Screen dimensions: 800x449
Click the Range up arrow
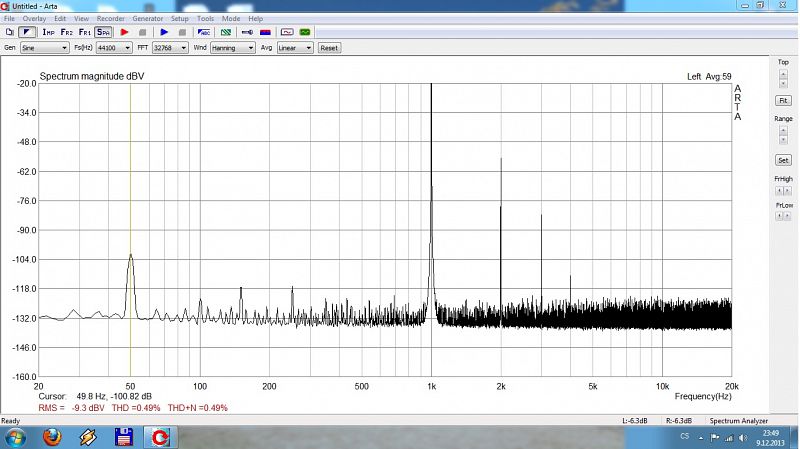click(x=783, y=131)
